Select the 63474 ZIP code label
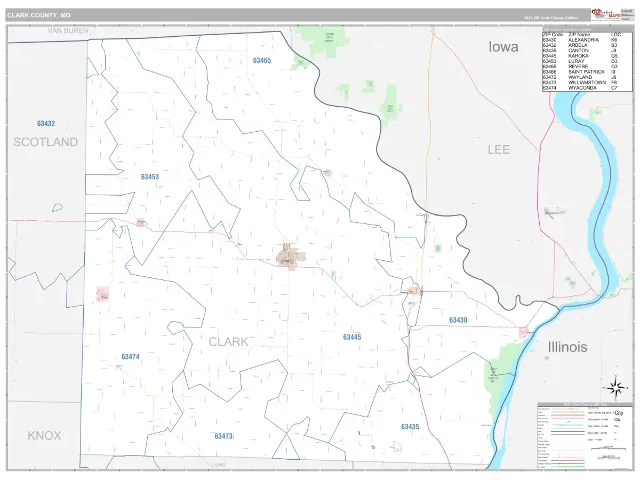 pyautogui.click(x=130, y=357)
